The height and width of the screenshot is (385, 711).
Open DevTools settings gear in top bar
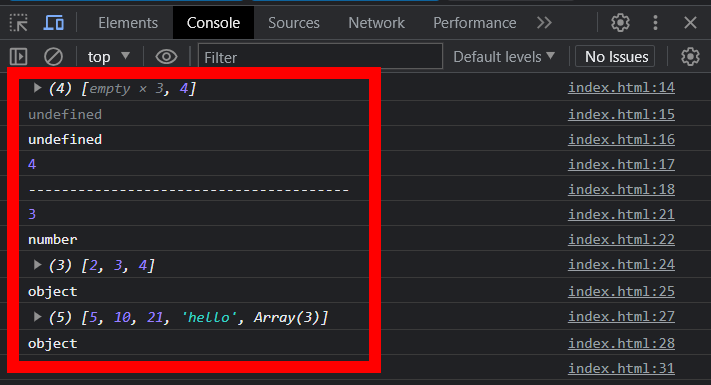coord(620,23)
